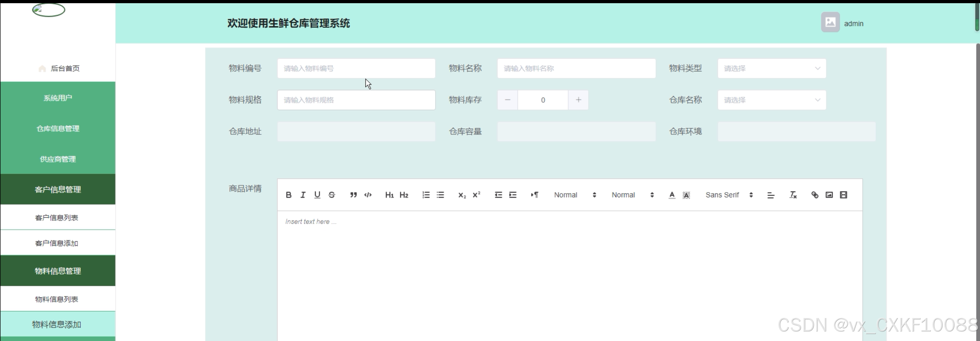
Task: Click the page vertical scrollbar
Action: tap(977, 192)
